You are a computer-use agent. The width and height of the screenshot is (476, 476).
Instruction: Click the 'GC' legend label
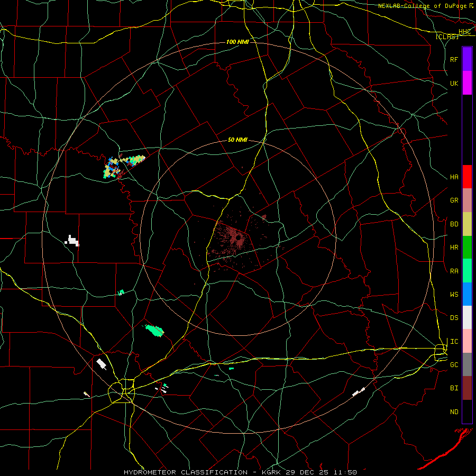tap(454, 364)
